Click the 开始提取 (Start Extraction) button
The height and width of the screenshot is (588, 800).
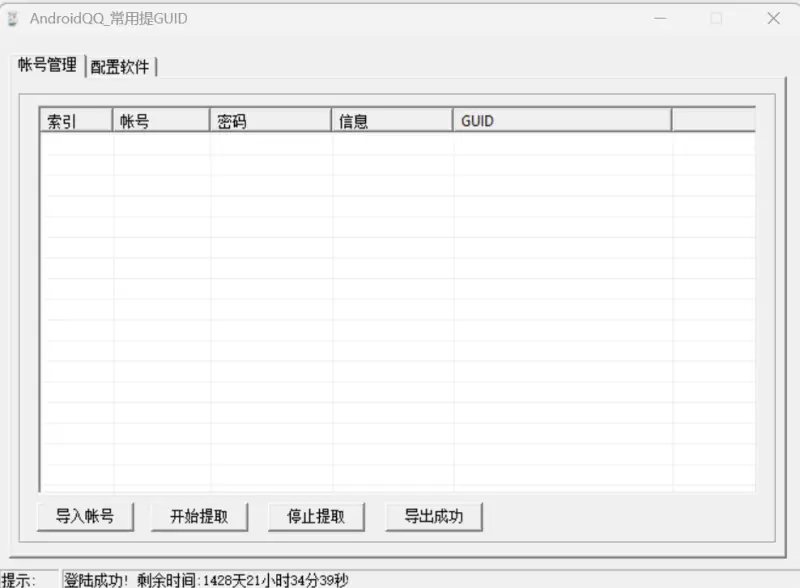pyautogui.click(x=199, y=515)
